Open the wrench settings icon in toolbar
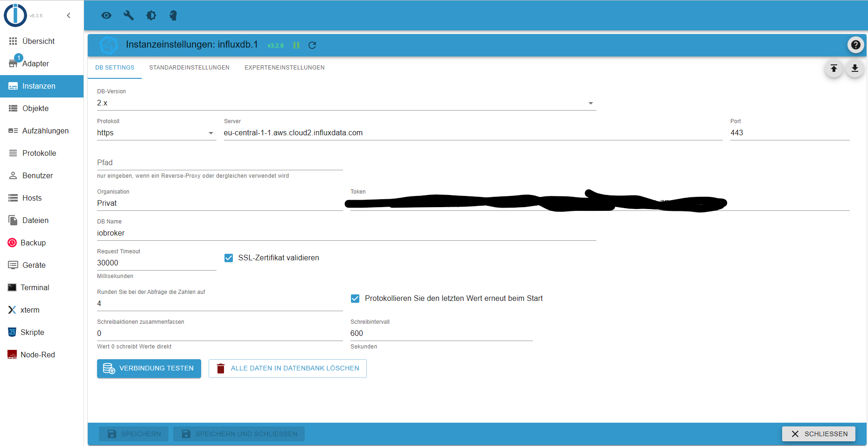This screenshot has height=446, width=868. tap(129, 15)
